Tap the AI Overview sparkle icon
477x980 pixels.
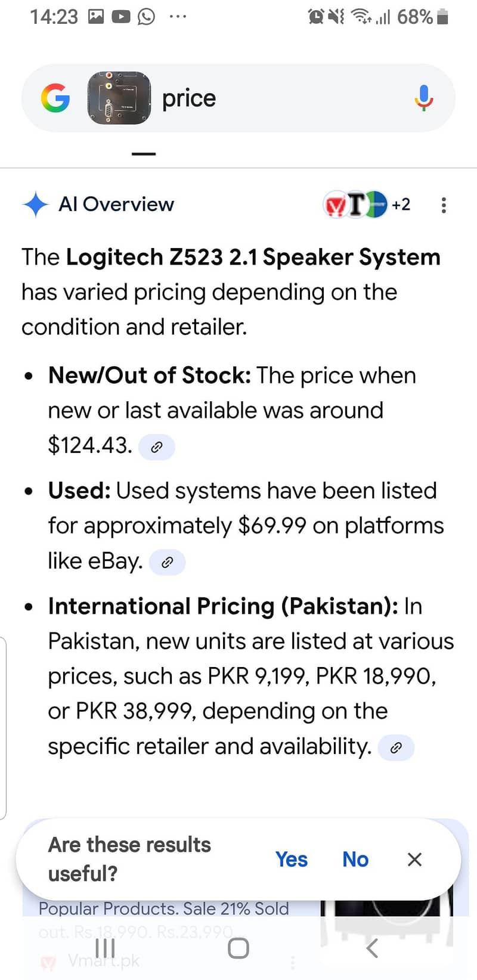pos(35,204)
